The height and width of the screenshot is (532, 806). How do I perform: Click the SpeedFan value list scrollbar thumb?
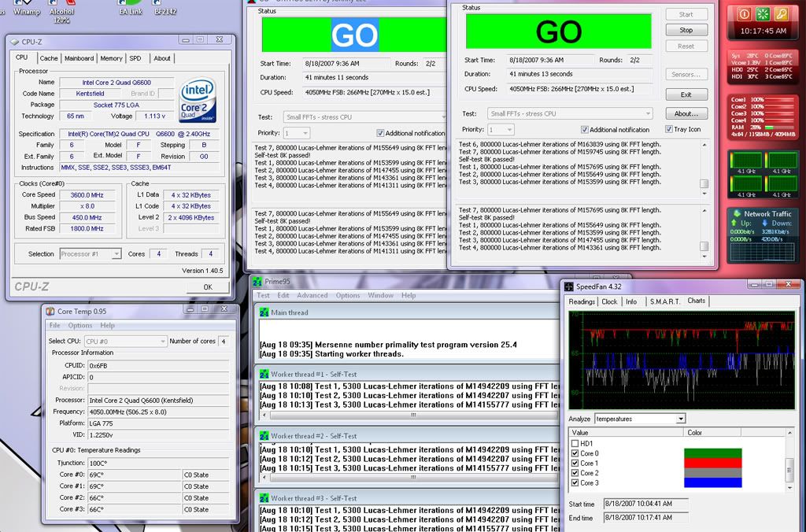click(x=789, y=468)
